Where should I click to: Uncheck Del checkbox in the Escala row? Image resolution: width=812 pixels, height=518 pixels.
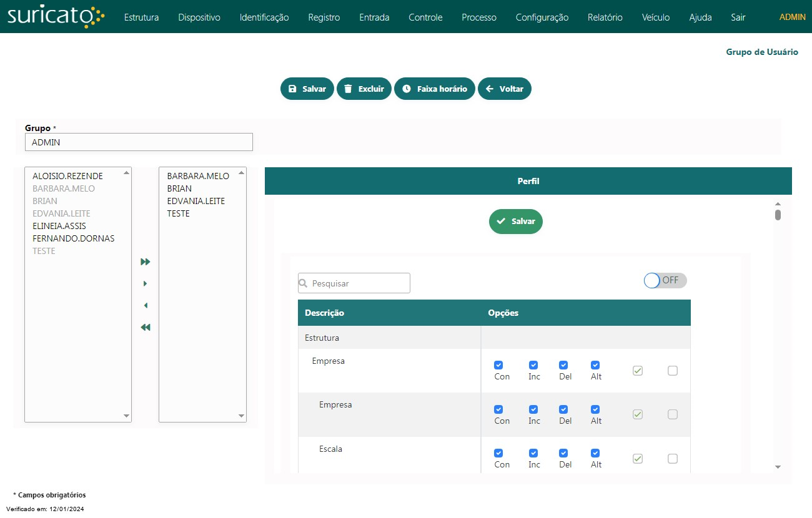[563, 453]
